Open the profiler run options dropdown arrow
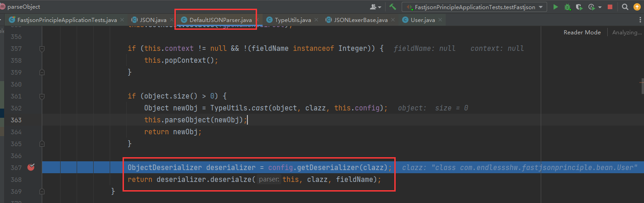The image size is (644, 203). pos(600,7)
